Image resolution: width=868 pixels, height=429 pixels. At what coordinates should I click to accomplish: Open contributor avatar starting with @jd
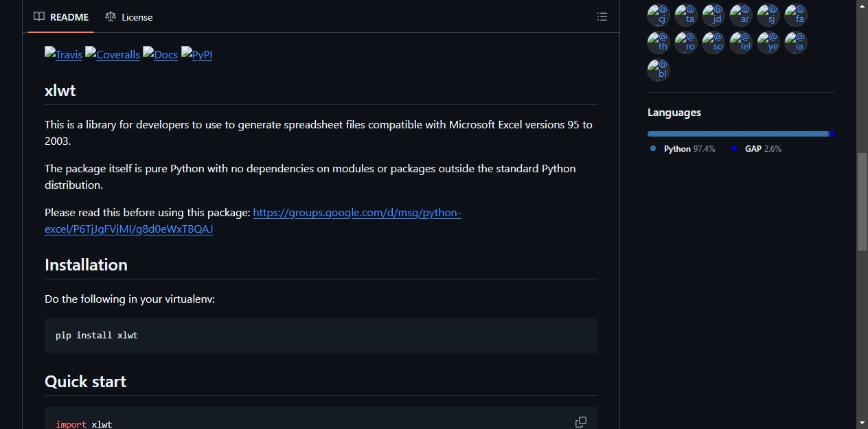[x=713, y=15]
